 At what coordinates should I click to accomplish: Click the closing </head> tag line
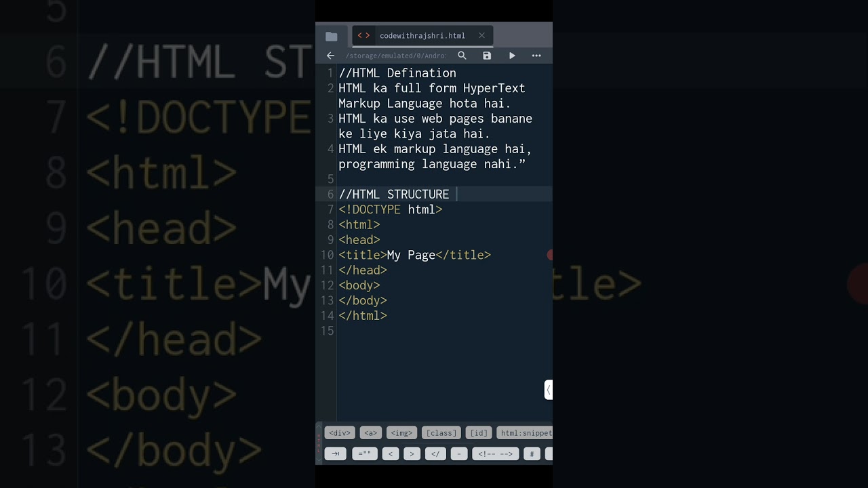pyautogui.click(x=363, y=270)
